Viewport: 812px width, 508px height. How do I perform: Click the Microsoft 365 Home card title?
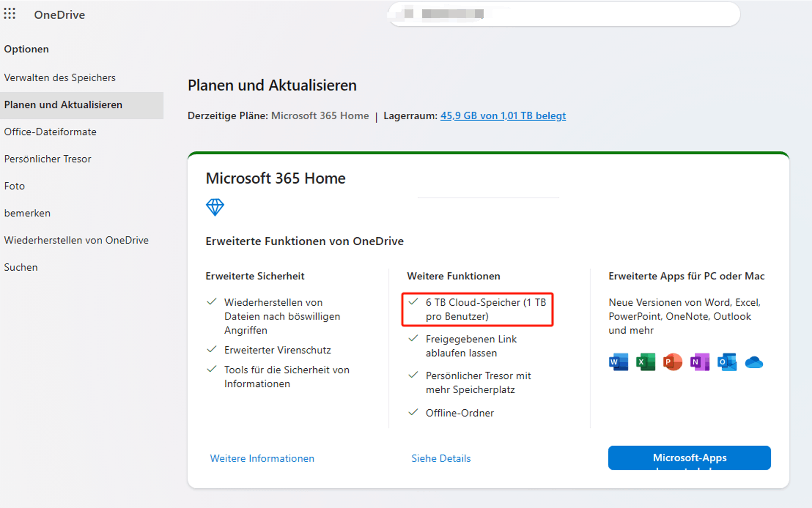276,178
